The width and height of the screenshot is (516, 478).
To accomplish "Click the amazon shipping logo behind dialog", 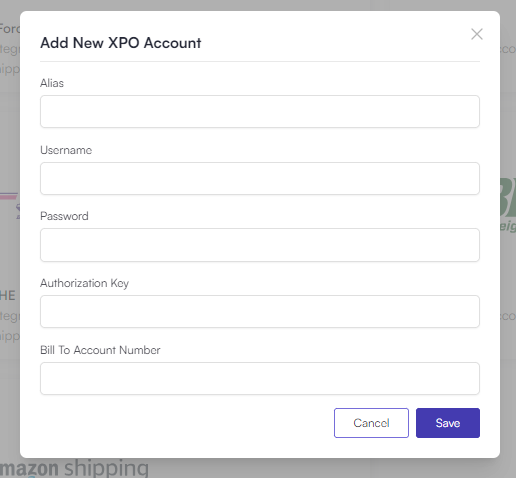I will [x=74, y=468].
